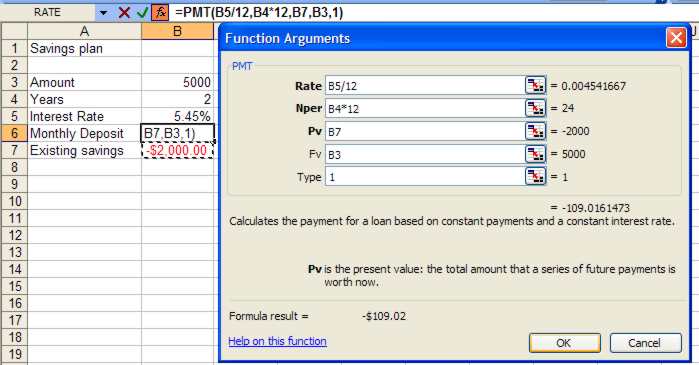Open the RATE name box dropdown arrow
The height and width of the screenshot is (365, 699).
pyautogui.click(x=103, y=13)
